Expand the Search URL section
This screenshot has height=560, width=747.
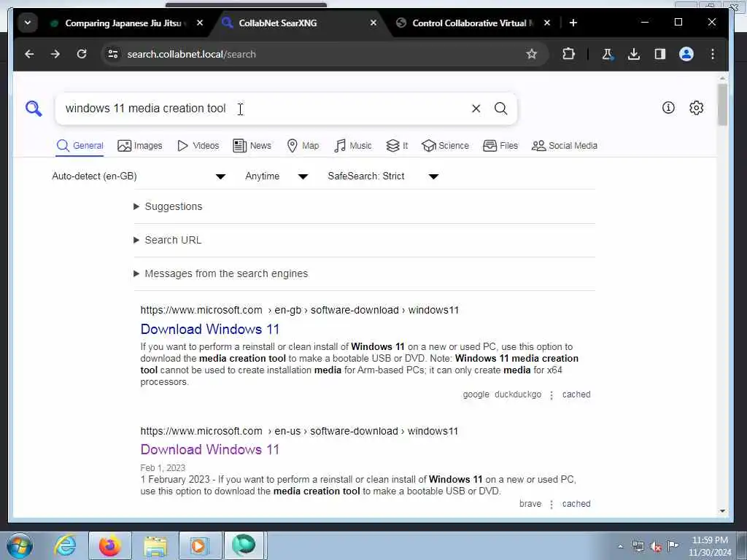pos(168,240)
